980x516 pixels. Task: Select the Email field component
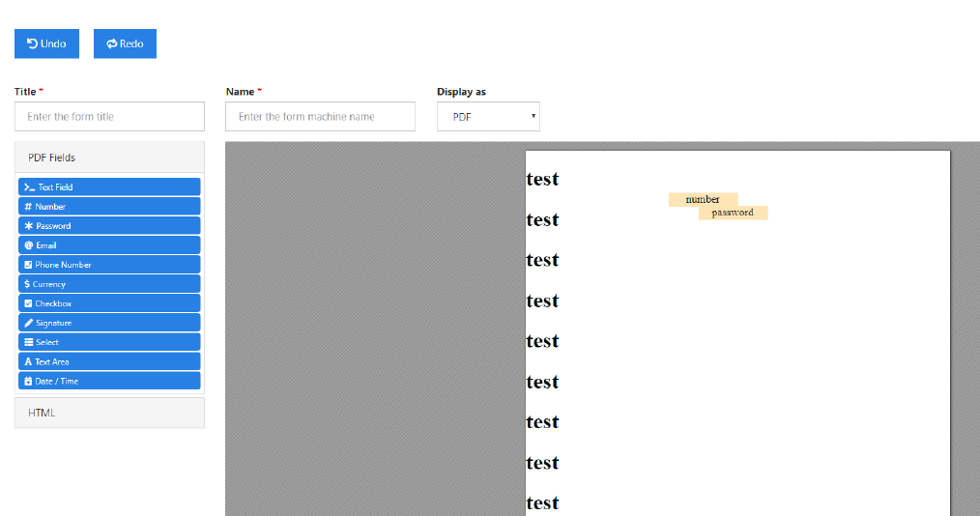[x=109, y=244]
